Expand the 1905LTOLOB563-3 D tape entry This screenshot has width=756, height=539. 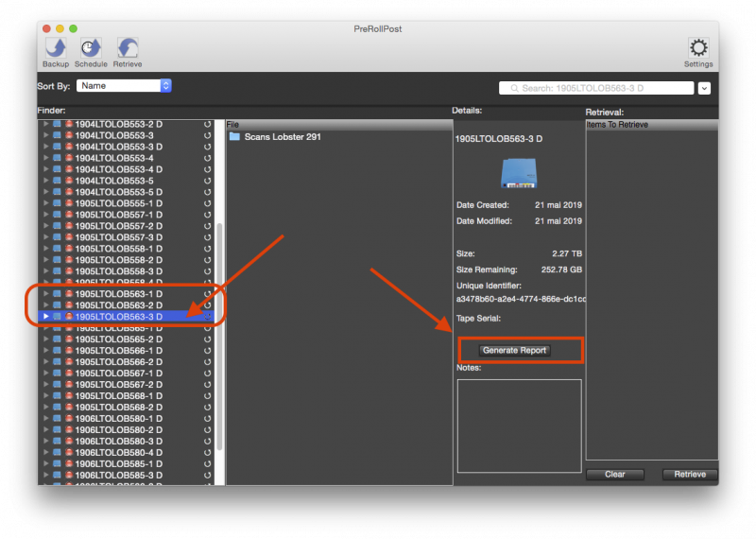(45, 317)
